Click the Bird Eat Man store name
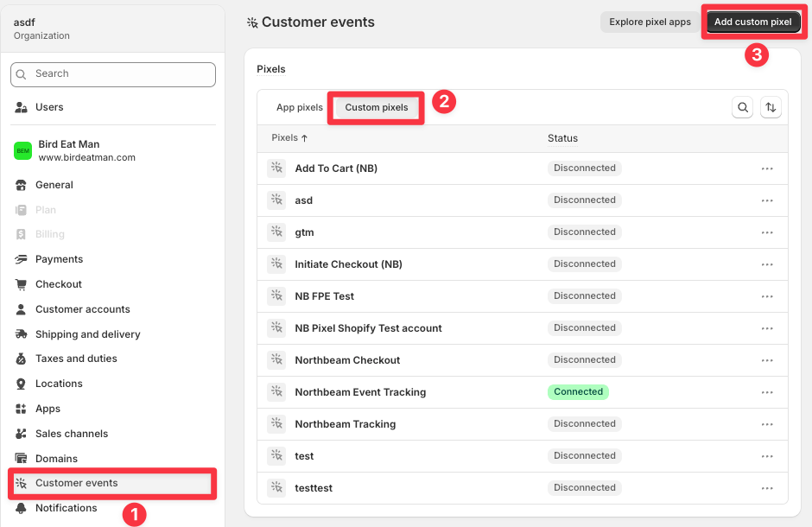The image size is (812, 527). pyautogui.click(x=69, y=144)
